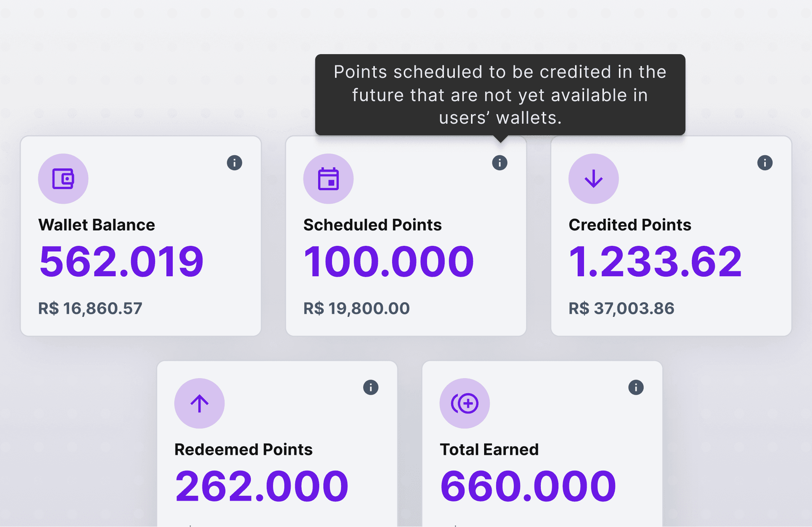Click the down arrow Credited Points icon
This screenshot has width=812, height=527.
point(593,179)
